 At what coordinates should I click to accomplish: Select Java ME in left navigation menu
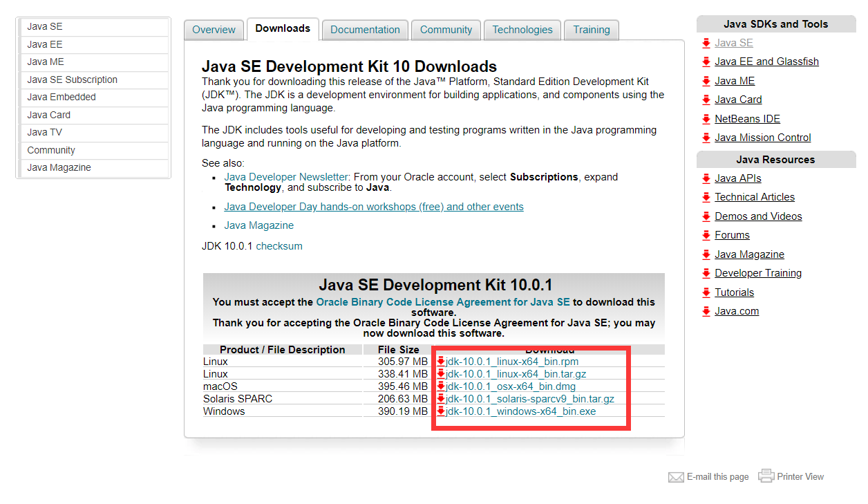tap(94, 62)
